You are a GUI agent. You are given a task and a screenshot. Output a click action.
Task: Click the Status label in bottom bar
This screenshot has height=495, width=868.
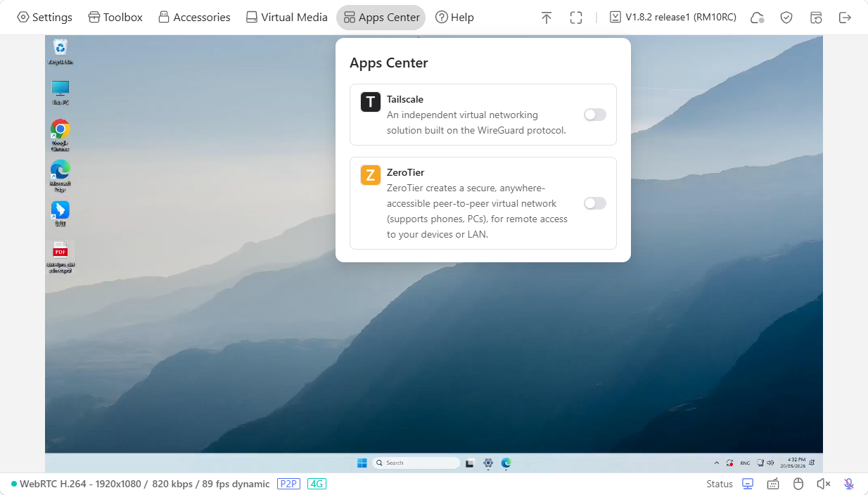(720, 484)
